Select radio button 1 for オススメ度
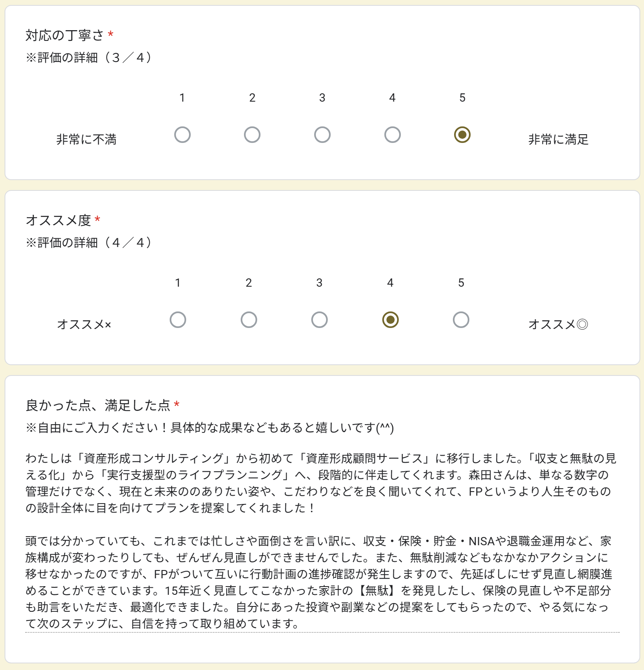The width and height of the screenshot is (644, 670). click(x=178, y=320)
